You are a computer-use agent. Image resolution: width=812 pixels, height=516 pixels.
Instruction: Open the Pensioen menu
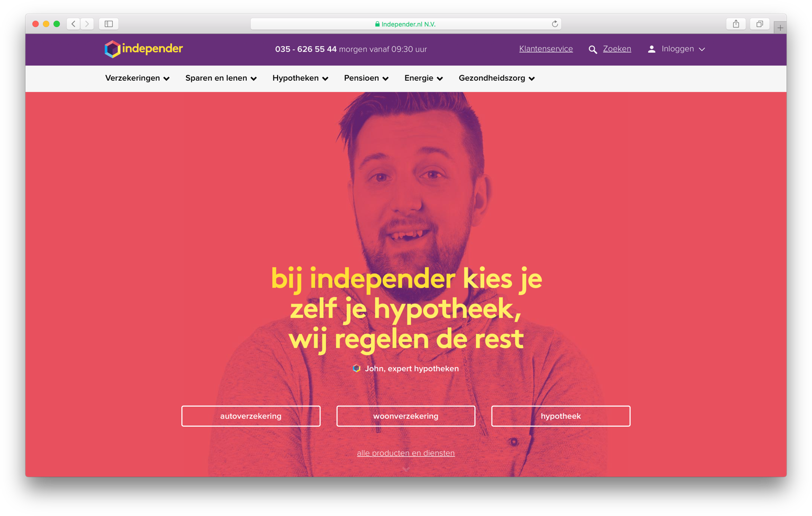[x=366, y=78]
